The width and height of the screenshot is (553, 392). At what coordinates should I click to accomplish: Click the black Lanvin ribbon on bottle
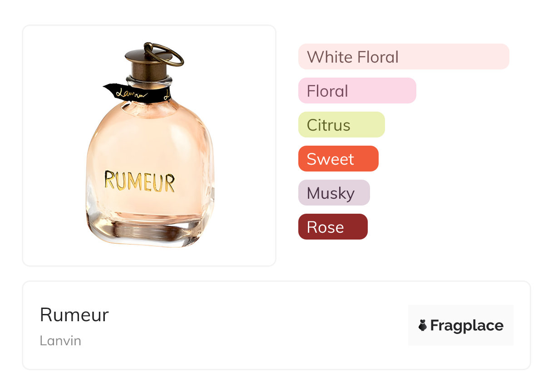click(x=136, y=93)
